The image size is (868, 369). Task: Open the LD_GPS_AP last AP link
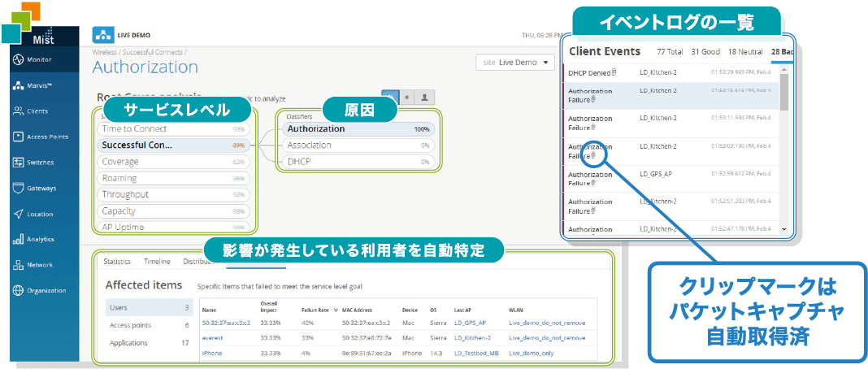tap(470, 323)
